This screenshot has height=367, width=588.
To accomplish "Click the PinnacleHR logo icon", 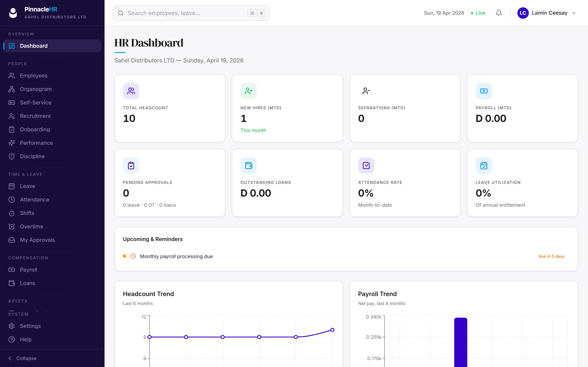I will tap(13, 13).
